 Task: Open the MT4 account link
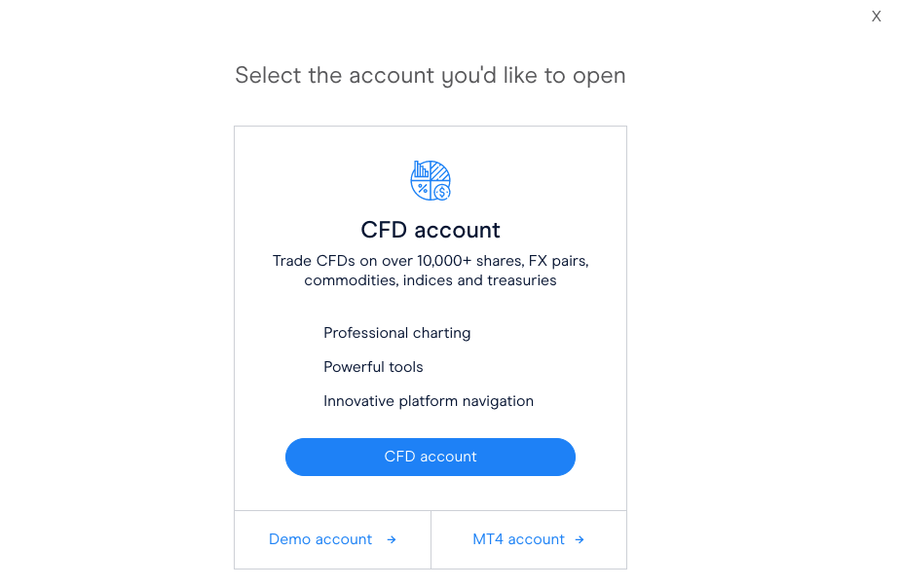(529, 540)
